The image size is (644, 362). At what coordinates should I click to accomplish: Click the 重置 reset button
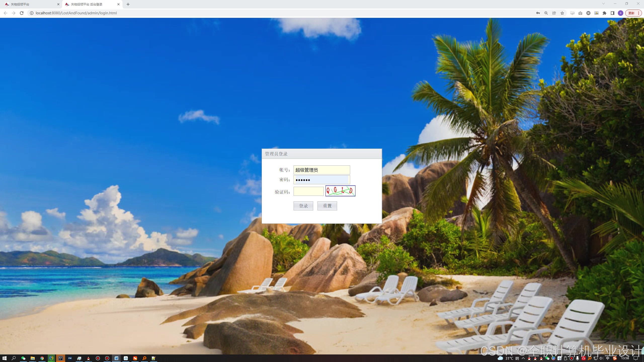[327, 206]
